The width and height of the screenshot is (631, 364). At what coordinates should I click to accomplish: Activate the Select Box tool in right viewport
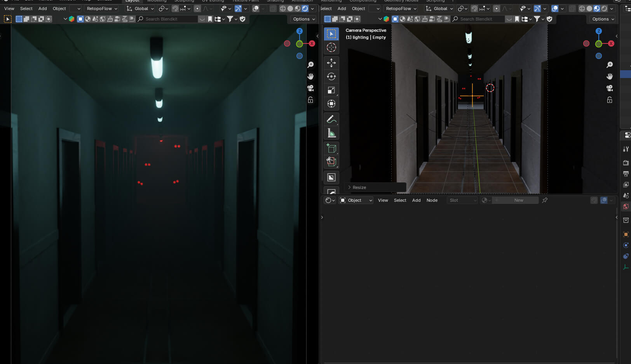[331, 34]
